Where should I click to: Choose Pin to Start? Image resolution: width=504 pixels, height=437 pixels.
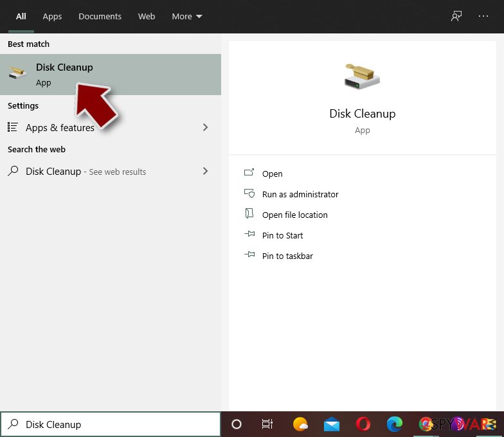point(283,235)
